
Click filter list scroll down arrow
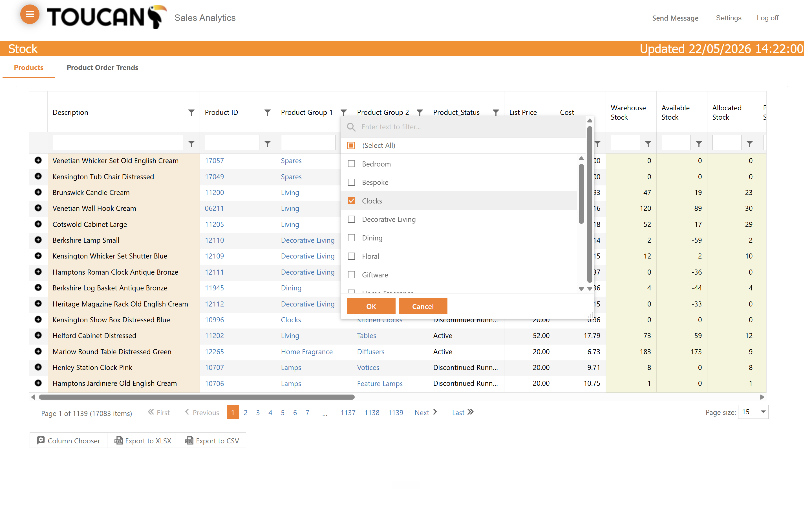[581, 289]
